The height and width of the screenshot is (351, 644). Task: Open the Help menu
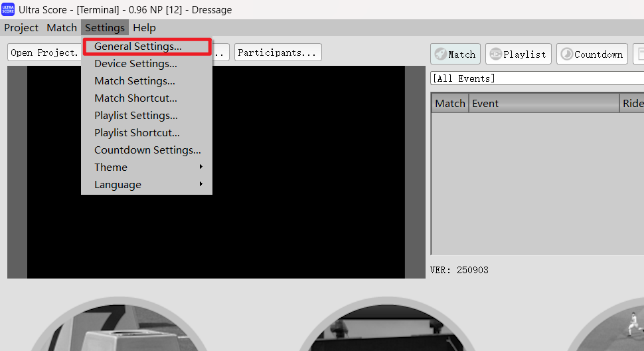pos(144,28)
